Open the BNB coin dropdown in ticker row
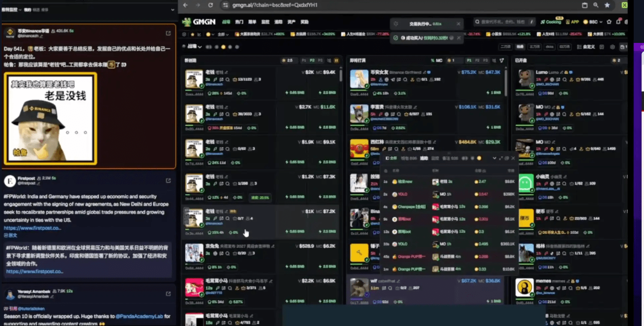The image size is (644, 326). tap(211, 34)
